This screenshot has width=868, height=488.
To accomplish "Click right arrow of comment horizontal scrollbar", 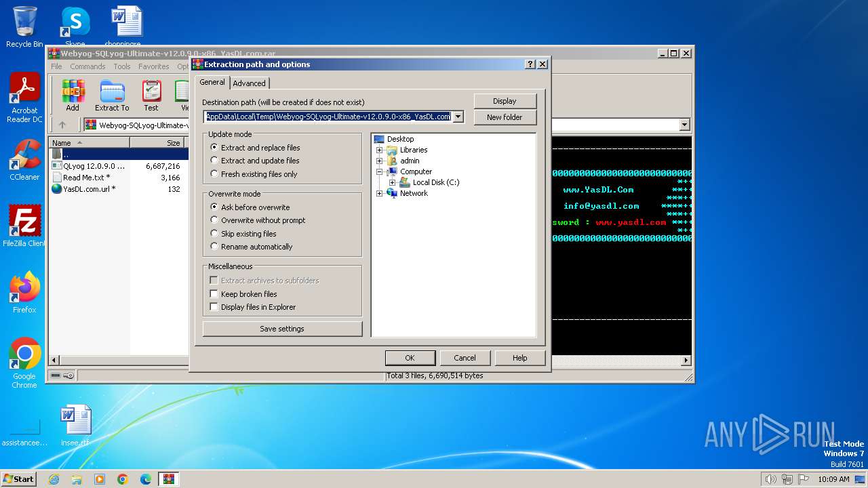I will pyautogui.click(x=686, y=361).
